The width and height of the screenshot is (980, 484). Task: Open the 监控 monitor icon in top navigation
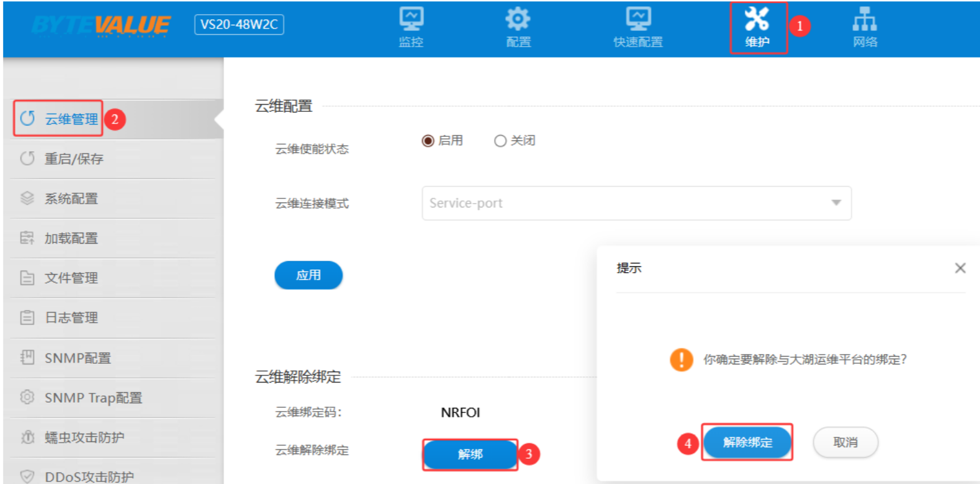coord(411,20)
